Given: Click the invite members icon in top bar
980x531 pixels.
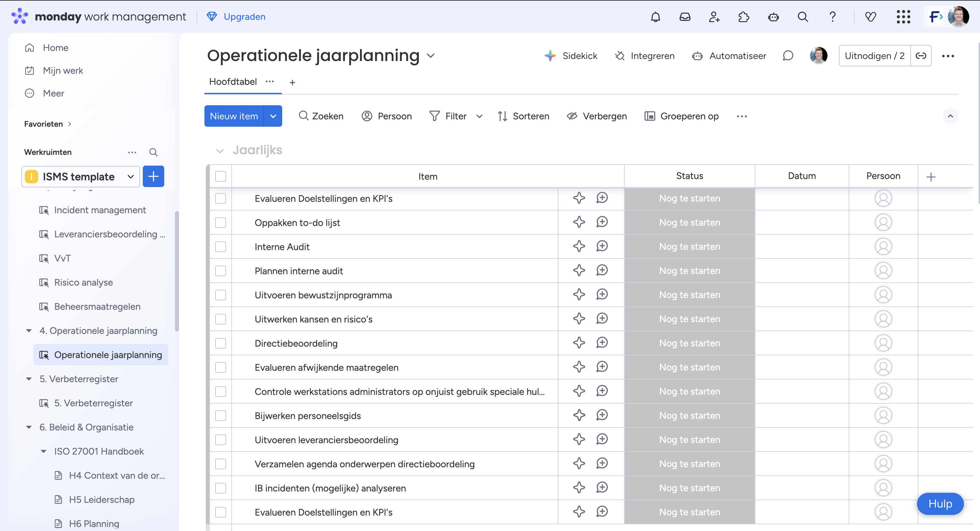Looking at the screenshot, I should [x=714, y=17].
